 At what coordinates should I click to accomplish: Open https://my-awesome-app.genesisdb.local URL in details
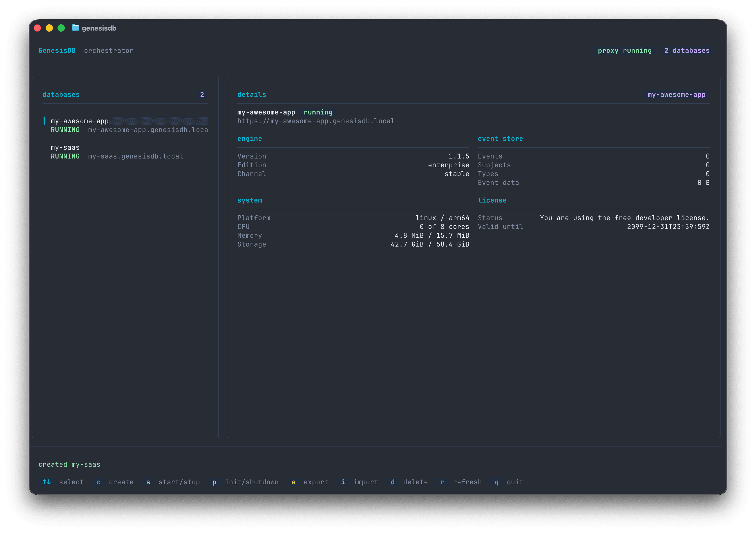pos(316,121)
